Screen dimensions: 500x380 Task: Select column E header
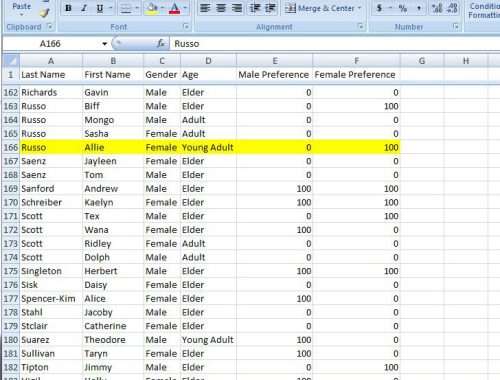[x=275, y=61]
